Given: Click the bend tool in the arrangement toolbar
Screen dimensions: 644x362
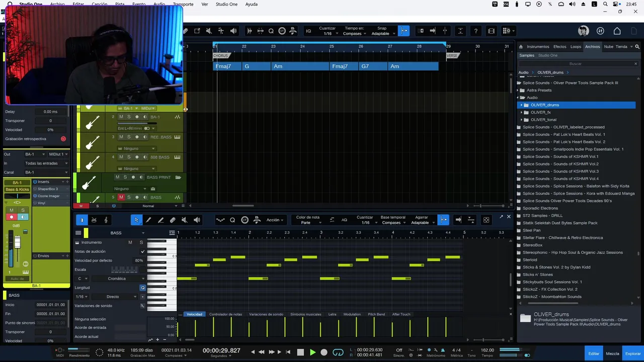Looking at the screenshot, I should pyautogui.click(x=221, y=31).
